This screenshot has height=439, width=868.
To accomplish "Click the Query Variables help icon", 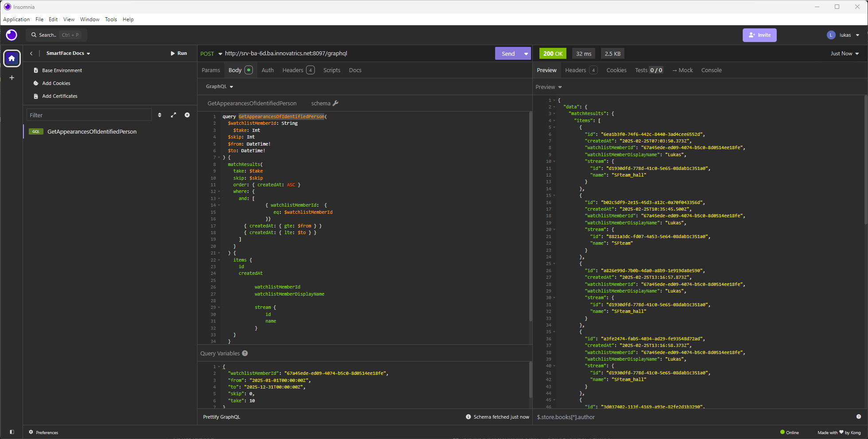I will coord(245,353).
